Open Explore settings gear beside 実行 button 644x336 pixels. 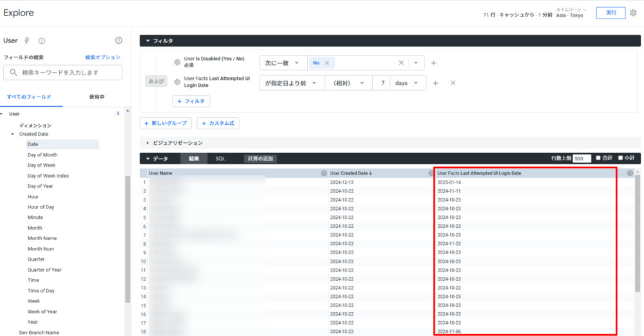[x=633, y=13]
